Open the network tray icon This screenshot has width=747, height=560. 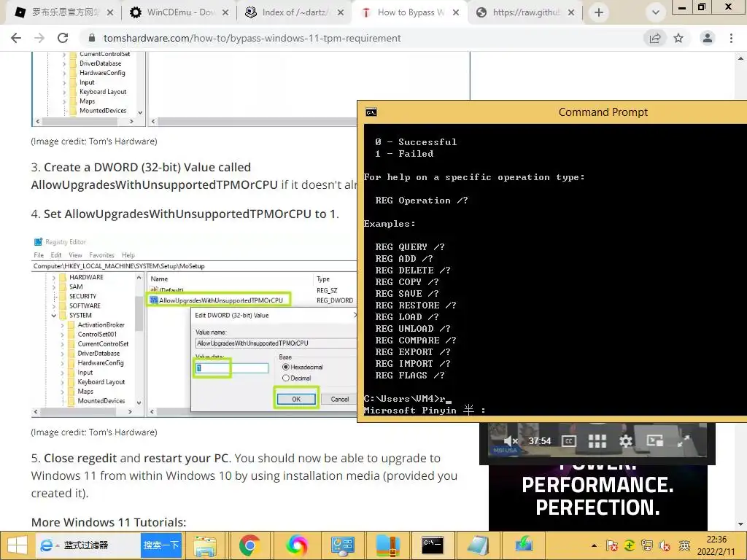647,545
